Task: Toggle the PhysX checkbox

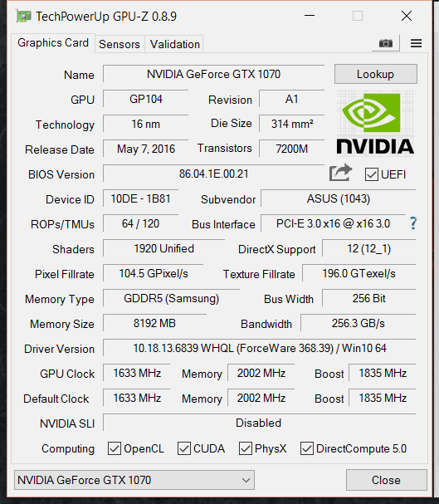Action: point(246,448)
